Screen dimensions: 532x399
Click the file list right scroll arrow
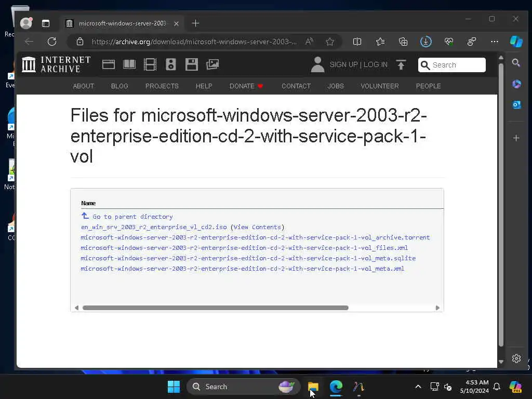[x=437, y=308]
